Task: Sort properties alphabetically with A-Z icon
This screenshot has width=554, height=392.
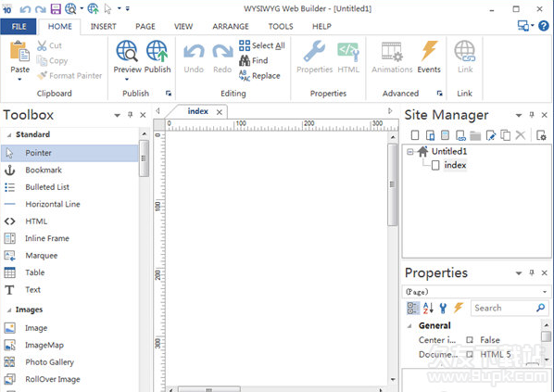Action: (428, 308)
